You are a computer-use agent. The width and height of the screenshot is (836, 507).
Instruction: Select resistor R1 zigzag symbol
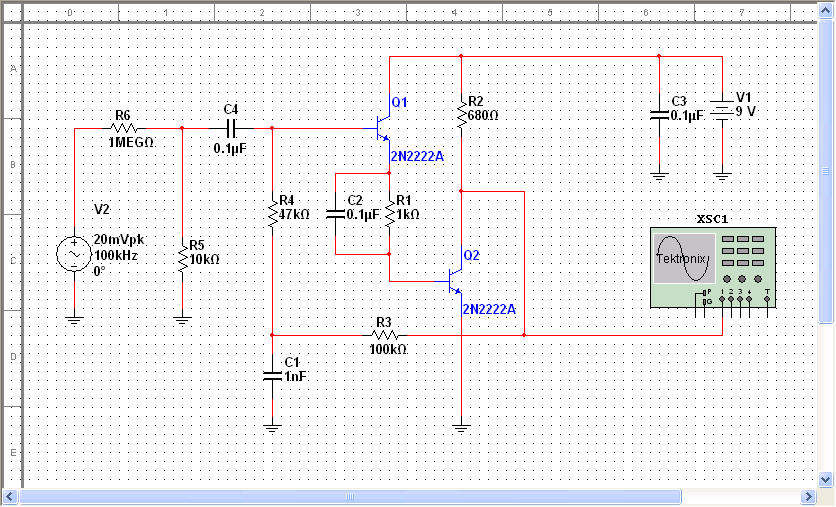tap(390, 214)
